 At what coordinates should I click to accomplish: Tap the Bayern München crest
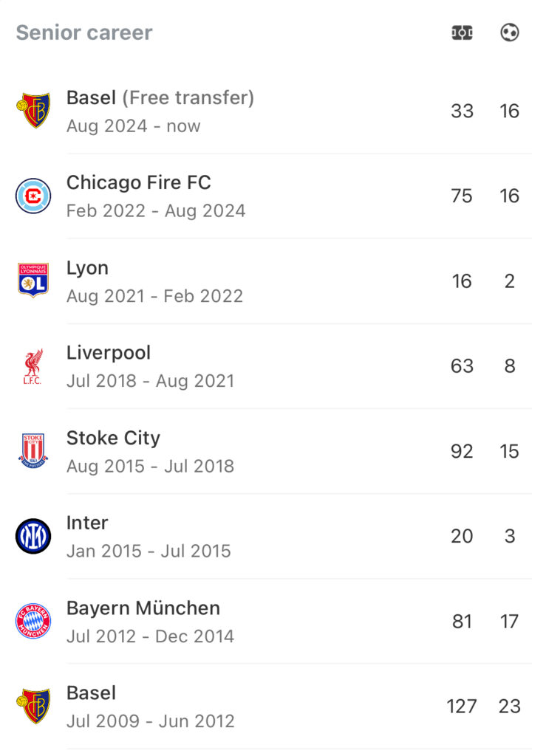(33, 621)
